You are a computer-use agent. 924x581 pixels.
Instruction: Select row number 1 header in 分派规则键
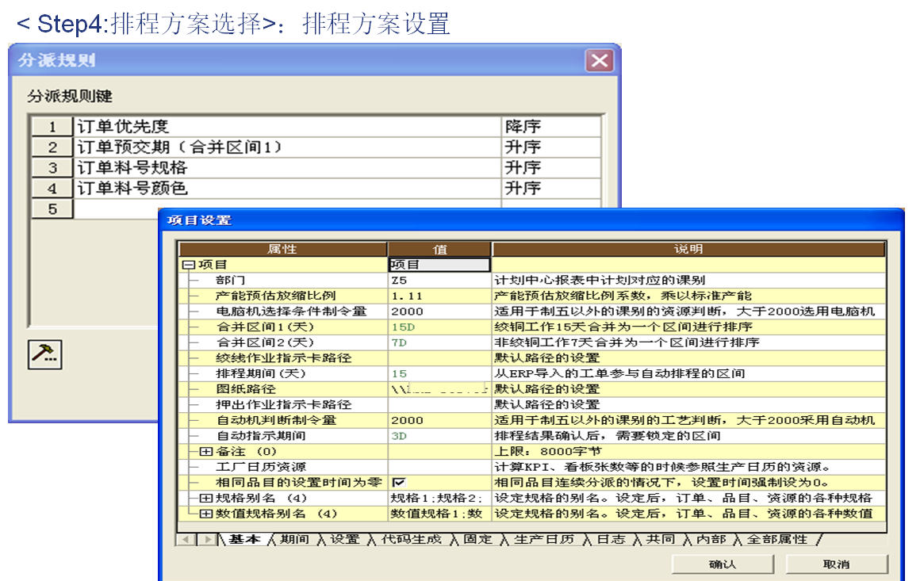pyautogui.click(x=52, y=127)
